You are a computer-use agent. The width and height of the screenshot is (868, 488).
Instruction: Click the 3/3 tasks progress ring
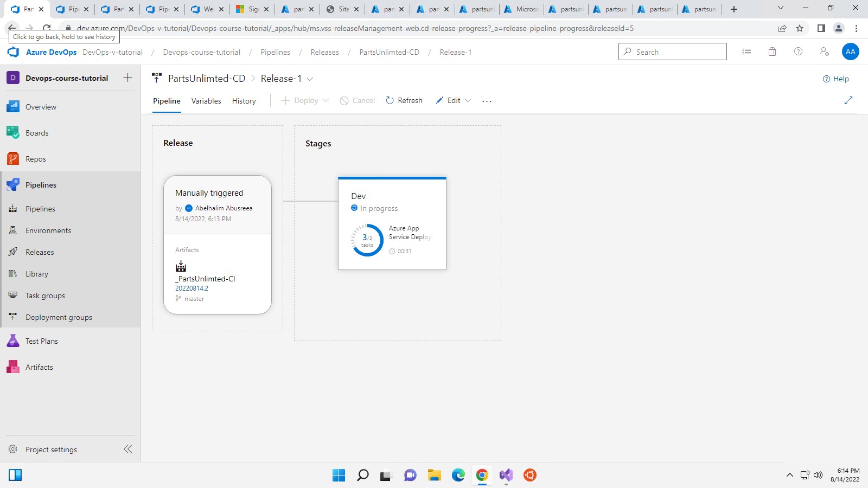(x=367, y=240)
